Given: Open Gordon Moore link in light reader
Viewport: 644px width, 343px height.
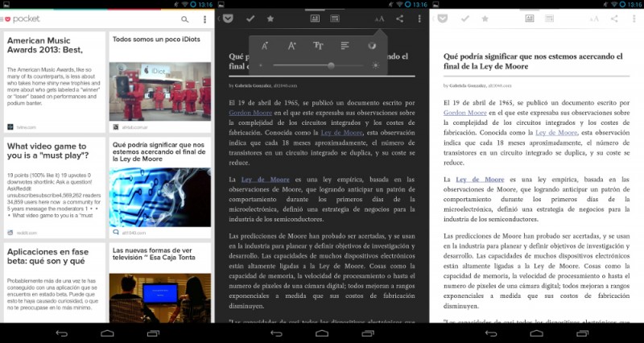Looking at the screenshot, I should (465, 113).
